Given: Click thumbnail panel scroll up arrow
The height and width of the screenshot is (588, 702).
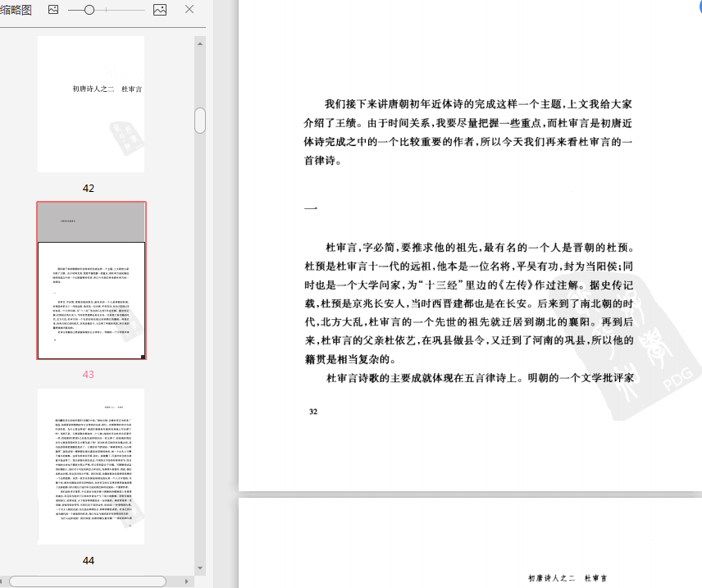Looking at the screenshot, I should (x=200, y=44).
